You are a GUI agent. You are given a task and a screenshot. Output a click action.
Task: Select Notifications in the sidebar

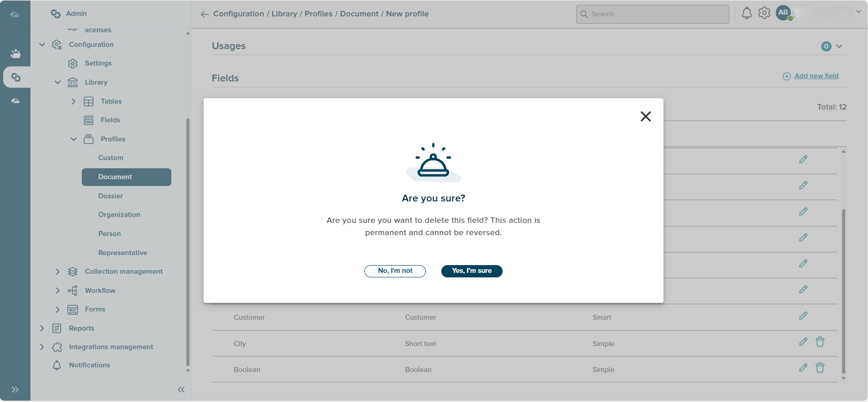(x=89, y=365)
